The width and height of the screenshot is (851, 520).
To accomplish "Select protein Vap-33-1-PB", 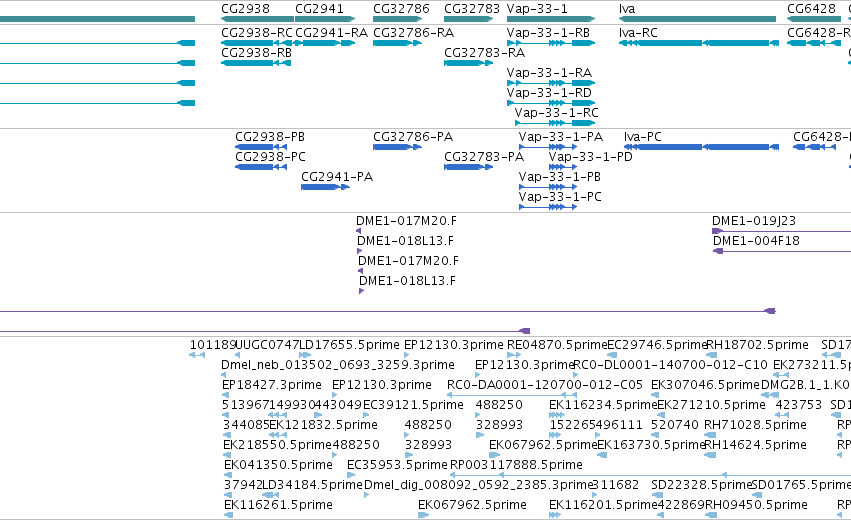I will coord(548,187).
